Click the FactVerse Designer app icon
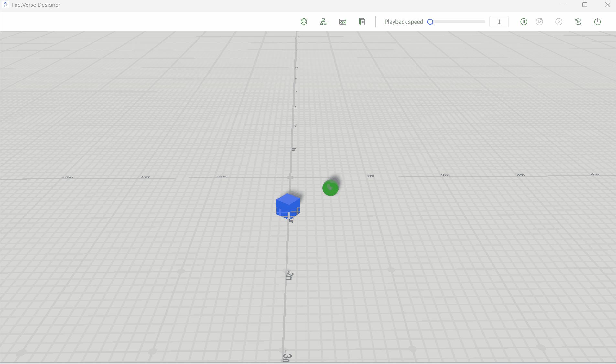The image size is (616, 364). pos(5,5)
